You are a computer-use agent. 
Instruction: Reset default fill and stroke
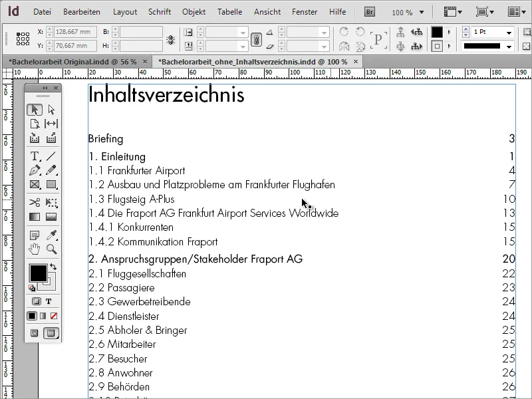pos(32,289)
